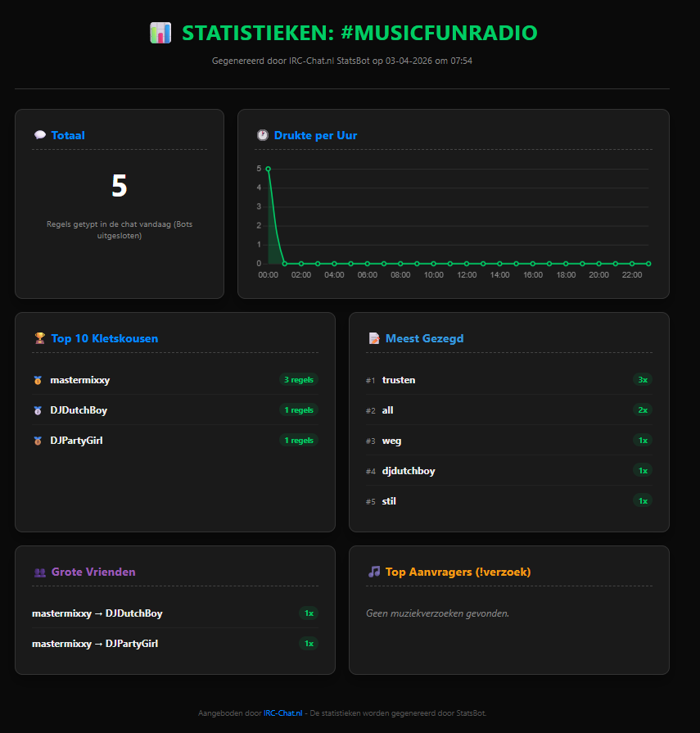Click the bar chart icon in the page title

pos(160,33)
